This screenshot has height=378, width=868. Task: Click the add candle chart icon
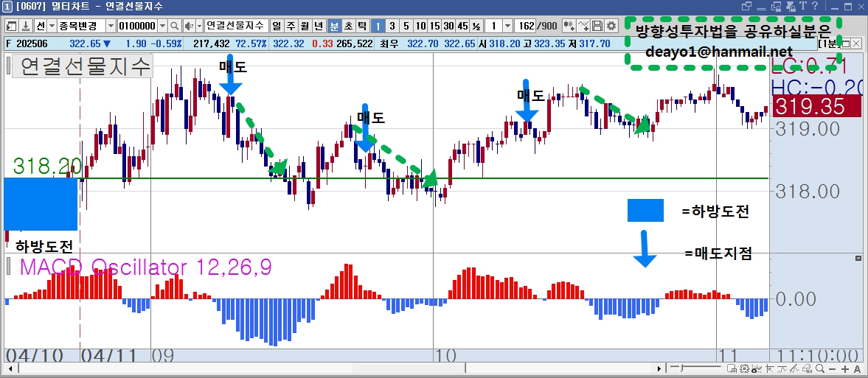tap(569, 26)
